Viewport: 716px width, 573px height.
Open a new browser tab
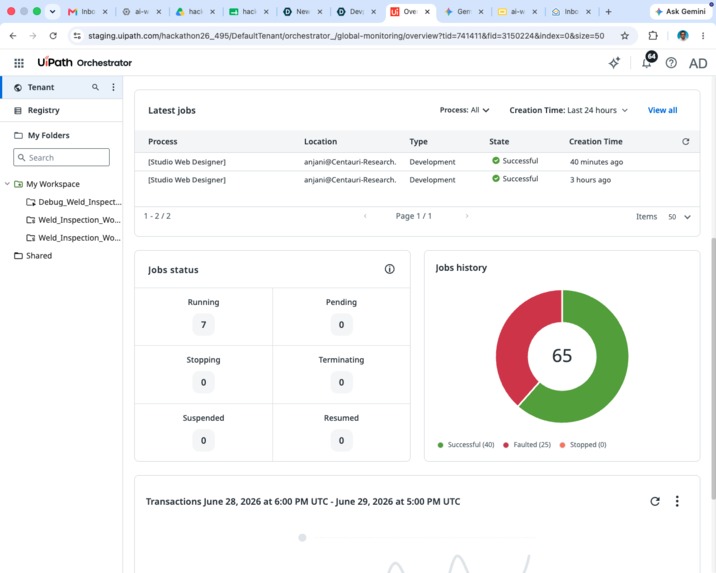(608, 11)
